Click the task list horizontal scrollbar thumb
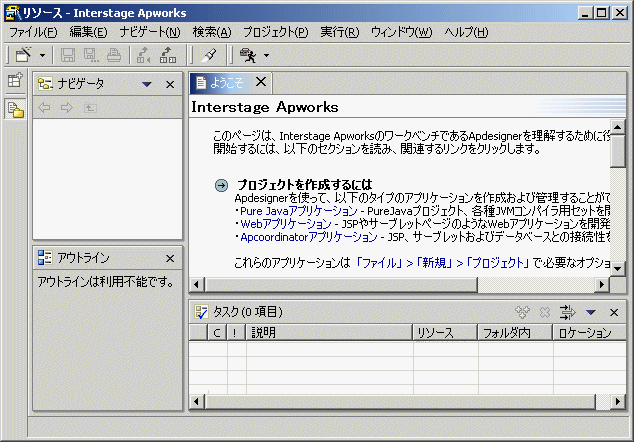634x442 pixels. click(x=400, y=402)
